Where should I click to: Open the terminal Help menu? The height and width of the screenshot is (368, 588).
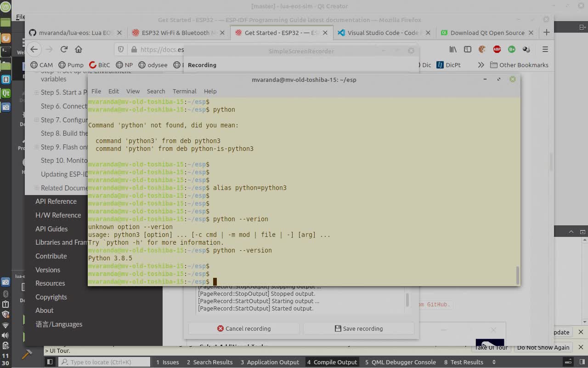coord(210,91)
